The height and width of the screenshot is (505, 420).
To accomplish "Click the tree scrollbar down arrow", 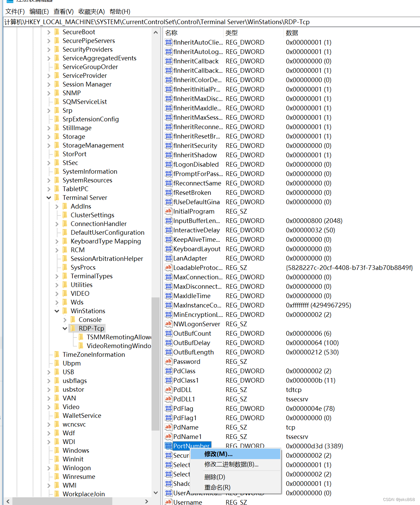I will tap(156, 493).
